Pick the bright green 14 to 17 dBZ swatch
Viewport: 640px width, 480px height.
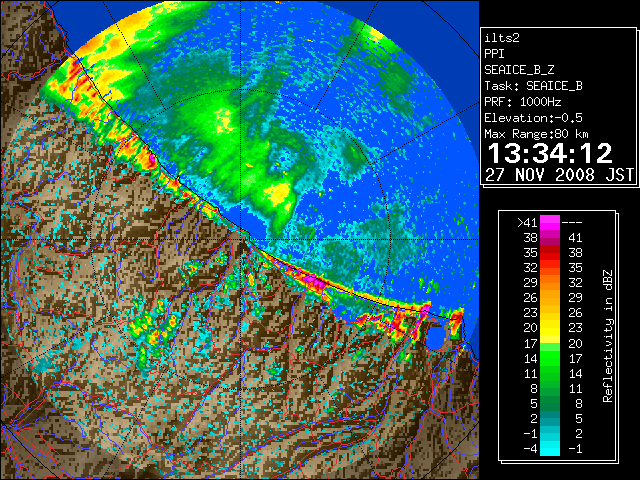click(550, 358)
